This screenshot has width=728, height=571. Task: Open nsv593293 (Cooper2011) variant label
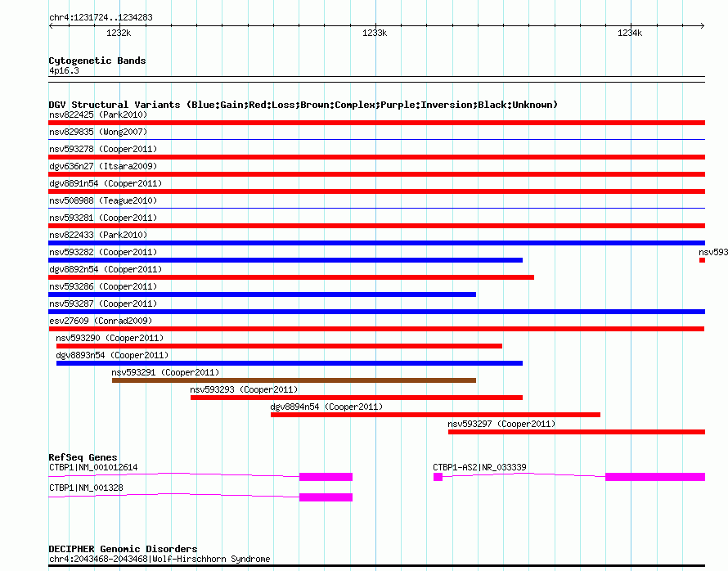tap(245, 389)
